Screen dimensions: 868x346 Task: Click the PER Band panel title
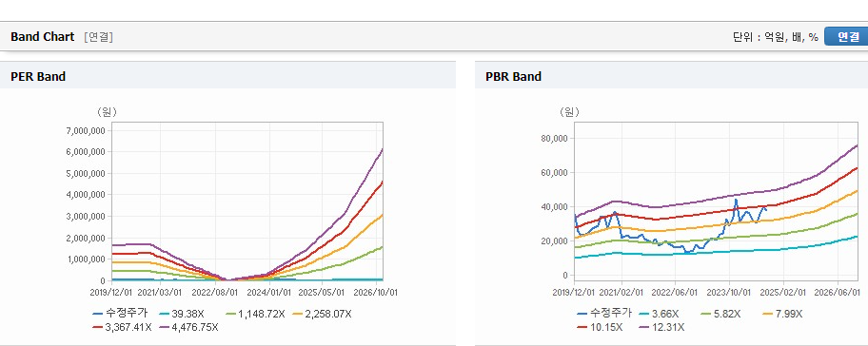click(38, 77)
